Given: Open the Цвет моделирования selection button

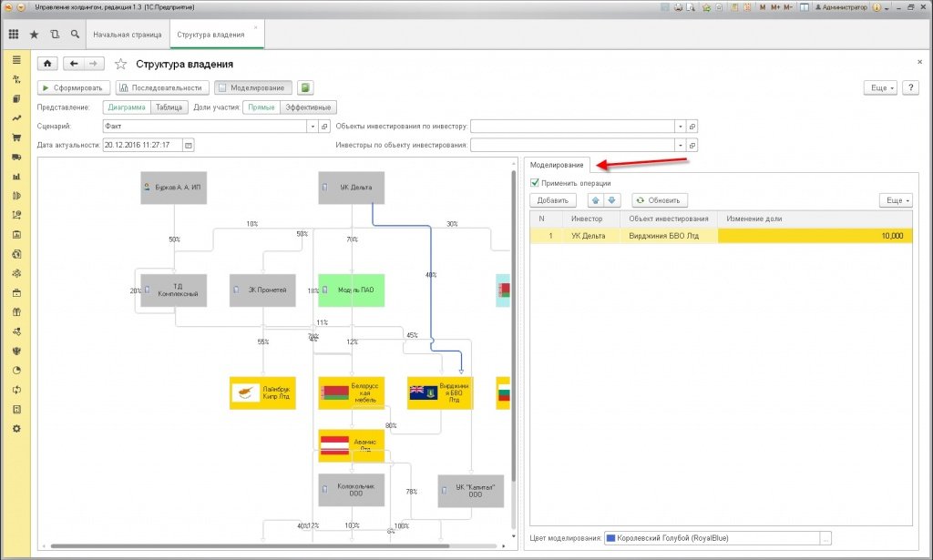Looking at the screenshot, I should [825, 538].
